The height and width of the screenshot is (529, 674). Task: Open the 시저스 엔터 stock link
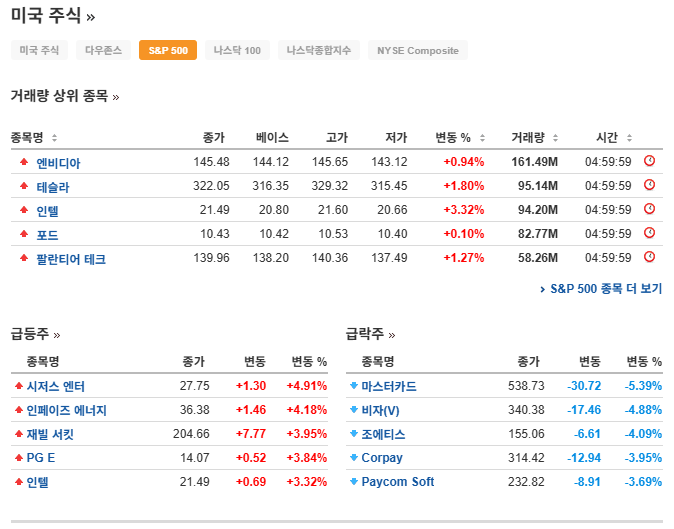[x=55, y=386]
